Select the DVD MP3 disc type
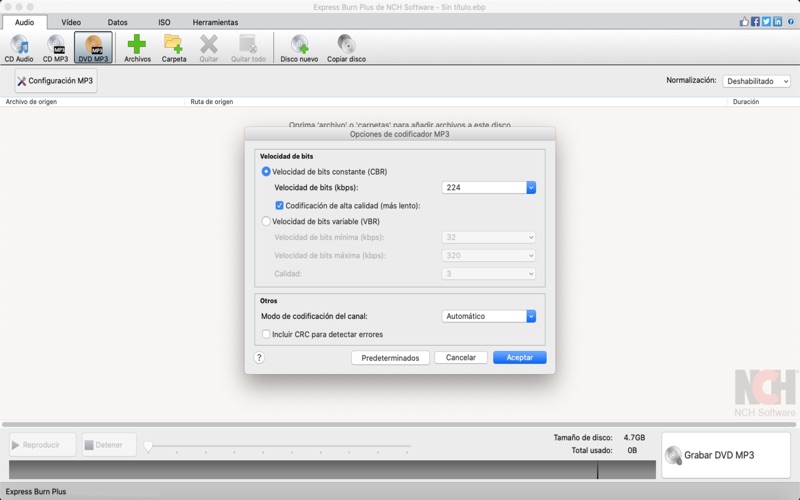This screenshot has height=500, width=800. point(93,48)
